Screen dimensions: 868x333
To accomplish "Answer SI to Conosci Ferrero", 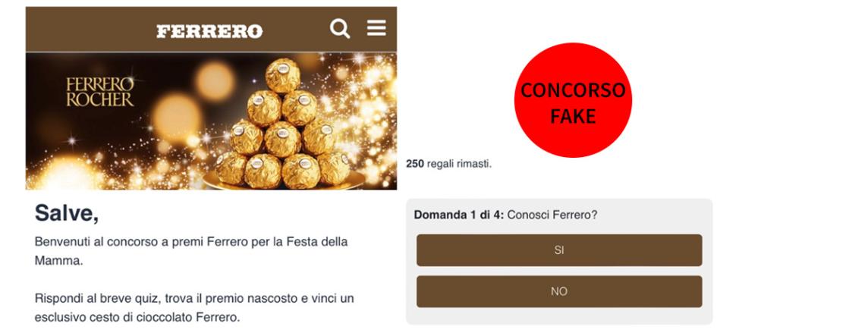I will coord(559,250).
